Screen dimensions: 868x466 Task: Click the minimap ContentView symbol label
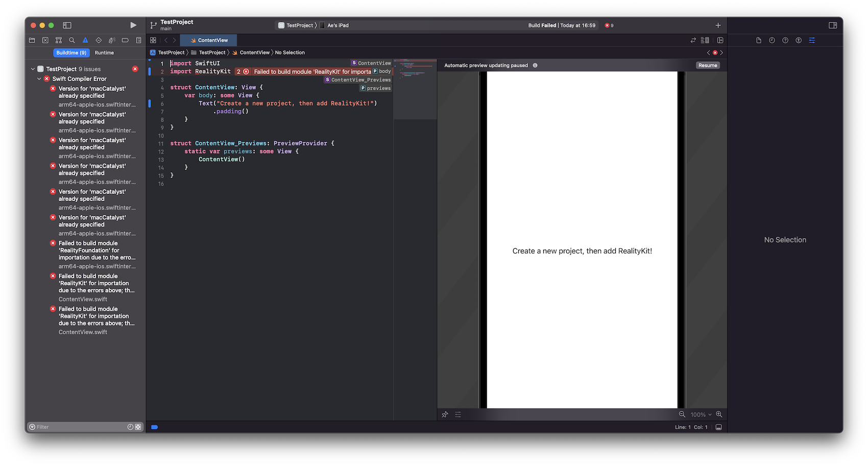[371, 63]
